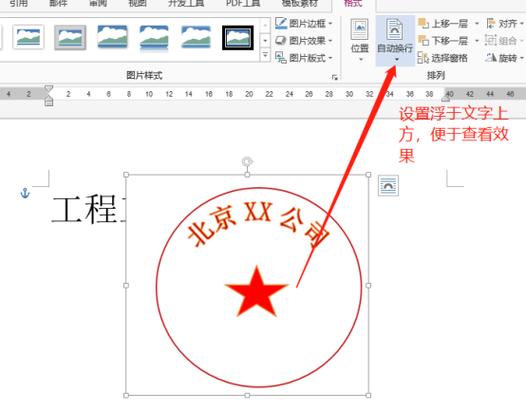Image resolution: width=526 pixels, height=410 pixels.
Task: Open Picture Styles (图片样式) dialog launcher
Action: point(334,78)
